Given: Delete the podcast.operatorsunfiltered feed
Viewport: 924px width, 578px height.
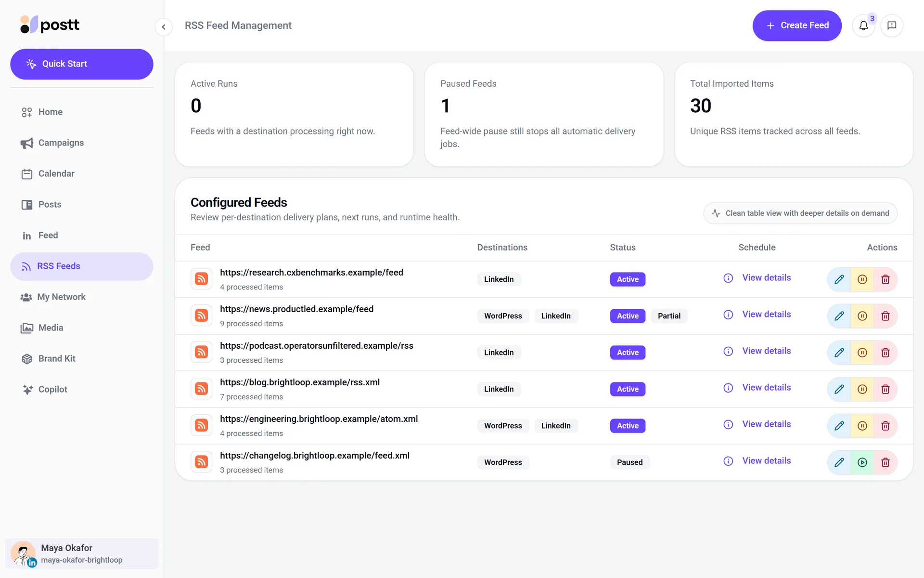Looking at the screenshot, I should [885, 353].
